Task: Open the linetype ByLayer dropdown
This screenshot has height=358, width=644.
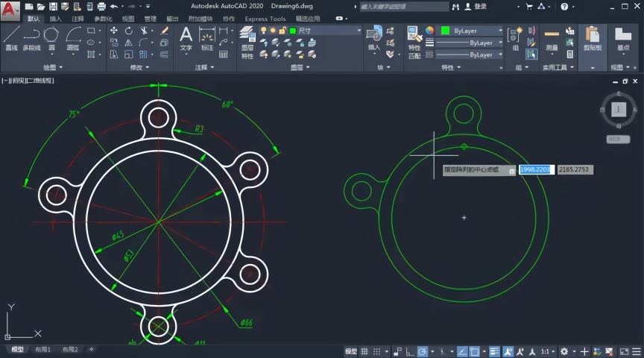Action: coord(470,54)
